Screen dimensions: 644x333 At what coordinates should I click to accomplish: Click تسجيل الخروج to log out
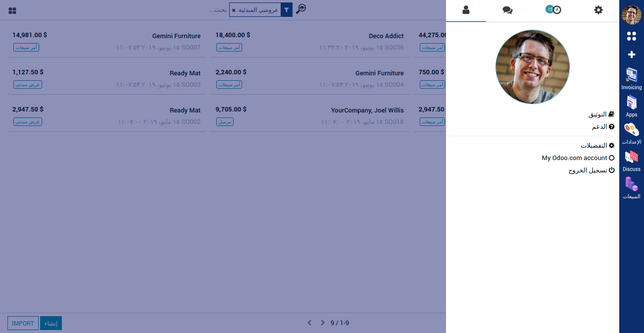point(591,170)
